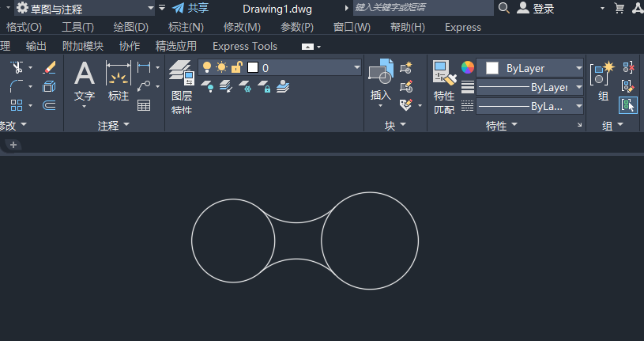Screen dimensions: 644x341
Task: Select the Multiline Text tool
Action: pyautogui.click(x=84, y=77)
